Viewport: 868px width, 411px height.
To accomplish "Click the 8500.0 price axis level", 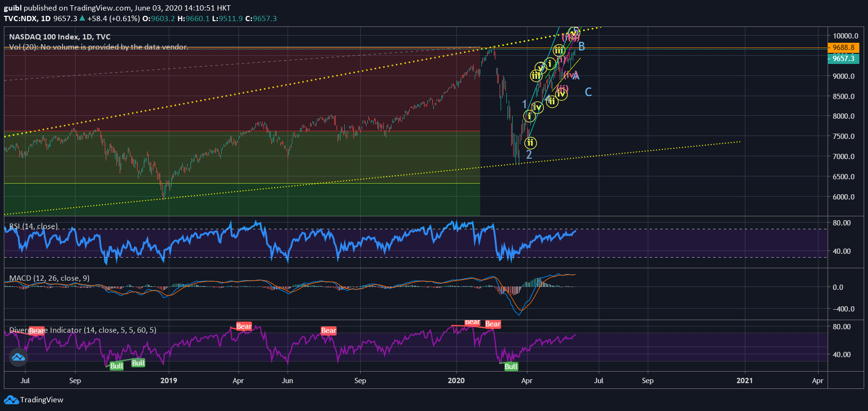I will (844, 97).
